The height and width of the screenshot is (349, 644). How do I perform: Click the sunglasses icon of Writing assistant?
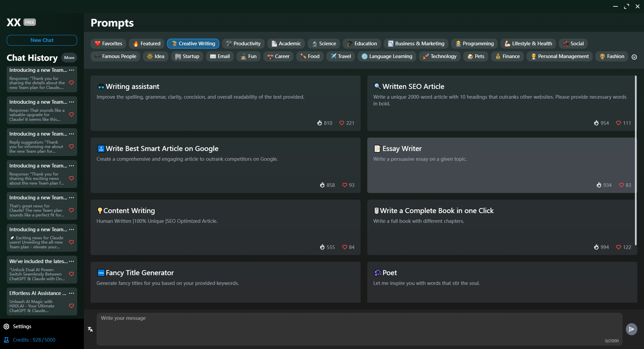pos(101,87)
